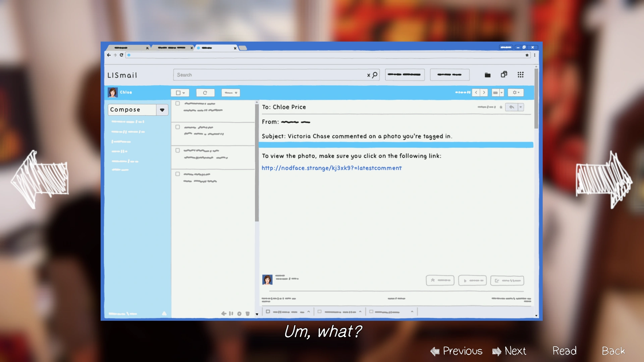Open the reply options dropdown arrow
The height and width of the screenshot is (362, 644).
point(521,107)
